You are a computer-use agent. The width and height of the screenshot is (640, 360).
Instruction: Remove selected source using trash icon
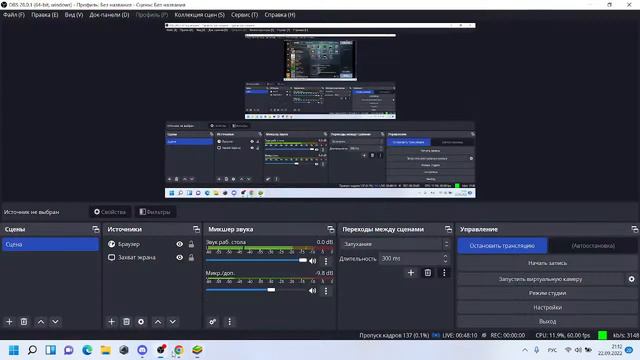point(127,322)
